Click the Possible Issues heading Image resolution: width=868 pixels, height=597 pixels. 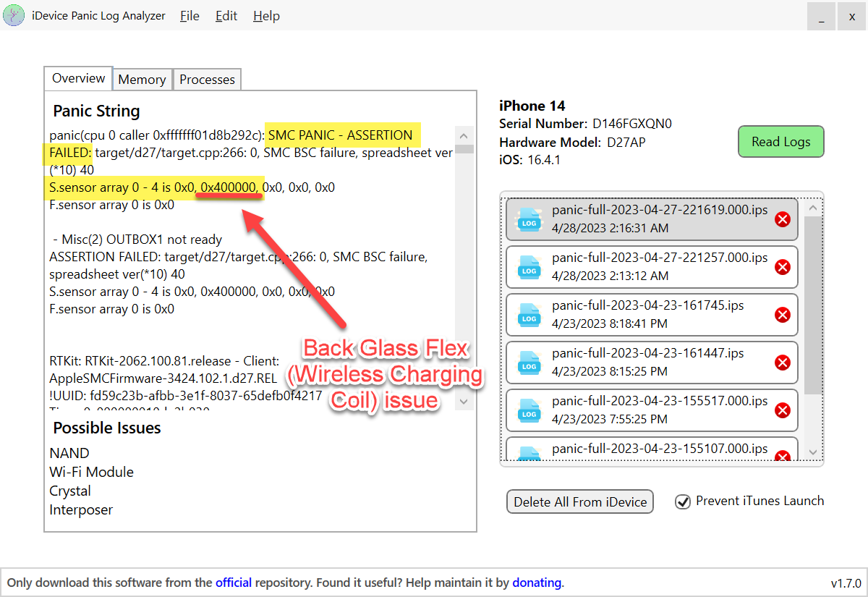(107, 428)
